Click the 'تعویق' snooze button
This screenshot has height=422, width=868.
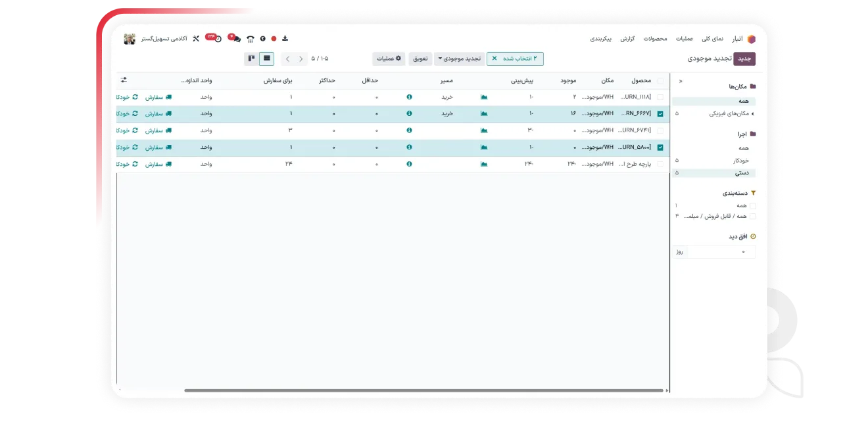point(420,59)
